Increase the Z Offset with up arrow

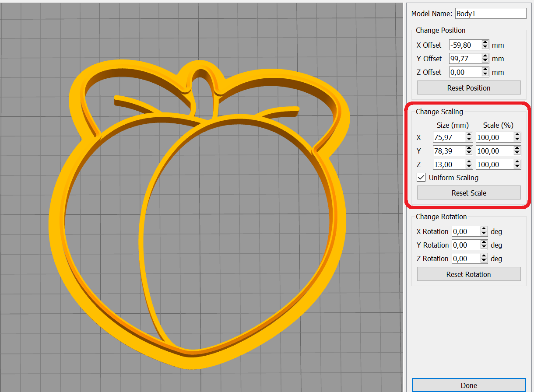pyautogui.click(x=485, y=70)
